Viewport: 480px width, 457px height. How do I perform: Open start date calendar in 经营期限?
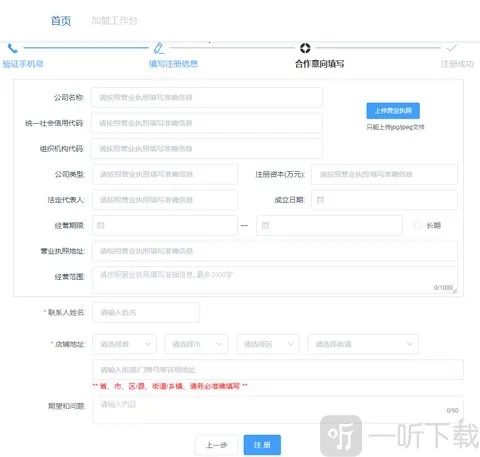point(101,225)
